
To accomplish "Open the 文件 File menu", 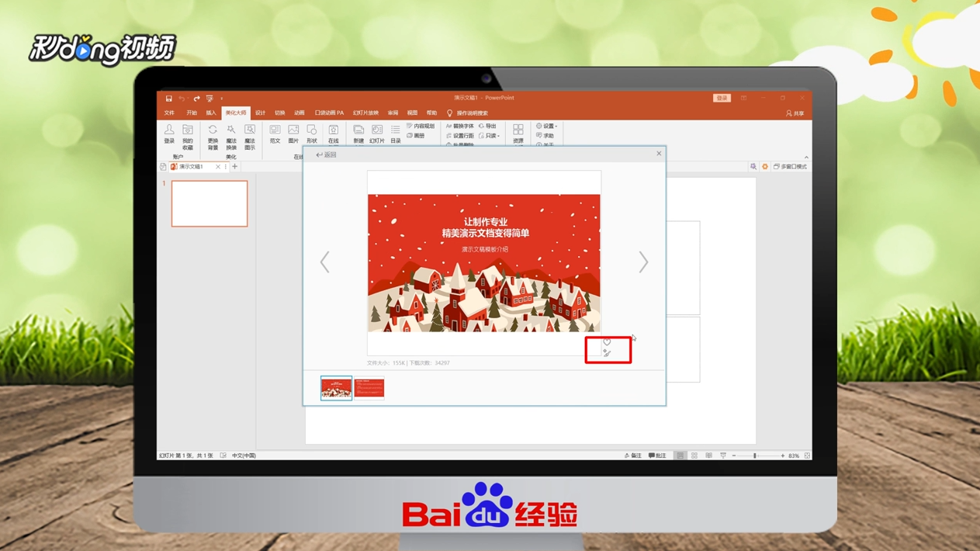I will (x=169, y=113).
